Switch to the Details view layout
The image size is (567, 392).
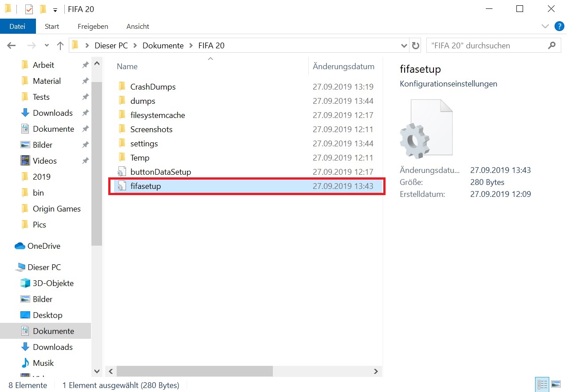(542, 384)
